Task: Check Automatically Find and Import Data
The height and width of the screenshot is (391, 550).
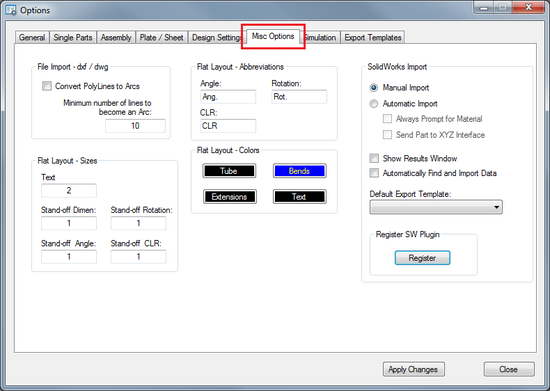Action: click(374, 173)
